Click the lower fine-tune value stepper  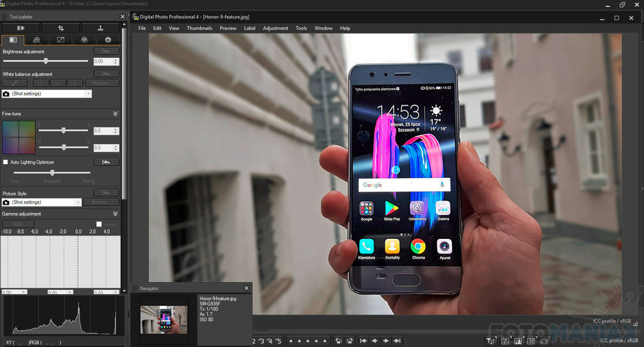click(116, 148)
